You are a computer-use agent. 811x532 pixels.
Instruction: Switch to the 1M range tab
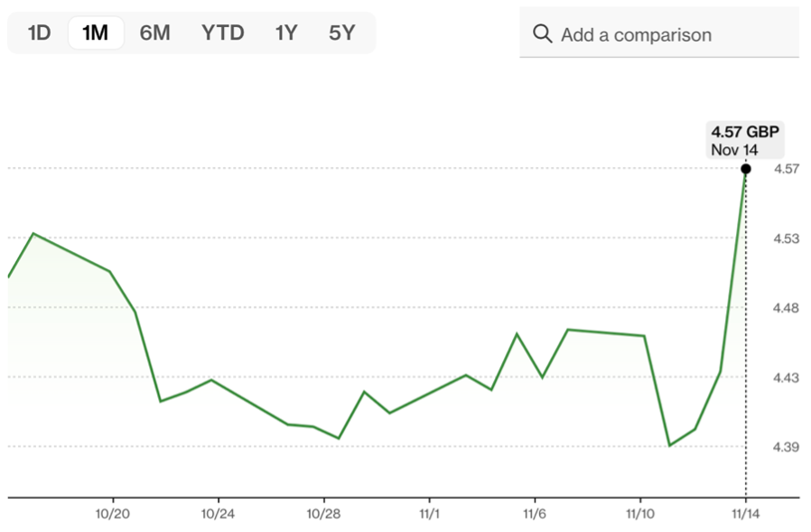(x=95, y=33)
